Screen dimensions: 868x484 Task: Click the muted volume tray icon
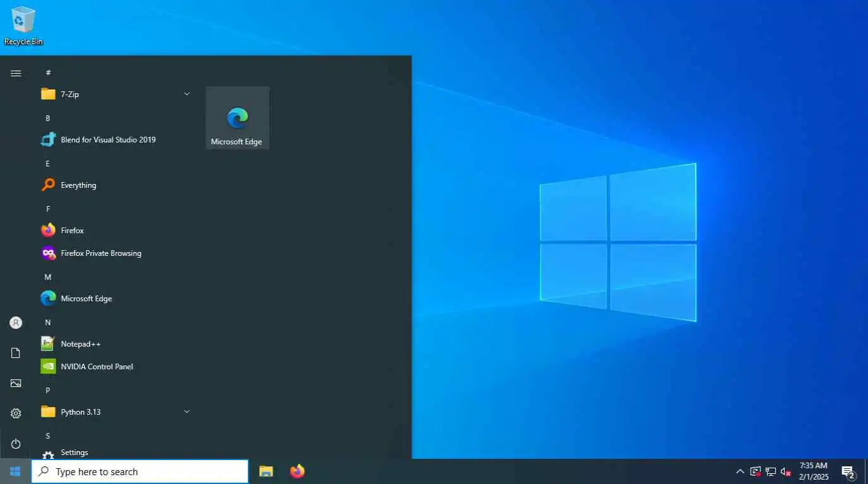tap(785, 471)
